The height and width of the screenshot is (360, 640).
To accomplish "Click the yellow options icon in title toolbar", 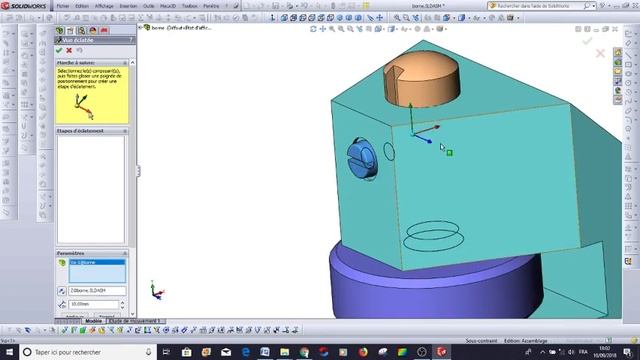I will [366, 6].
